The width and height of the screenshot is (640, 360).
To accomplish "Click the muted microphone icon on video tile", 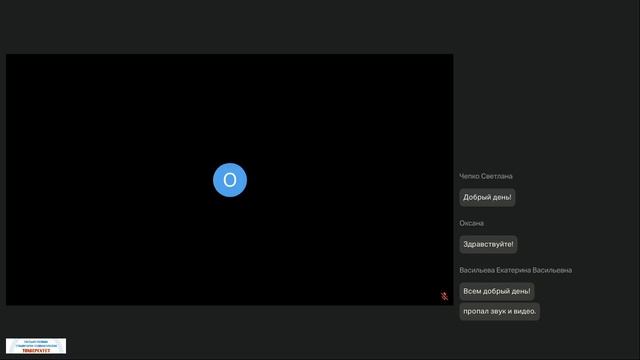I will (x=444, y=296).
